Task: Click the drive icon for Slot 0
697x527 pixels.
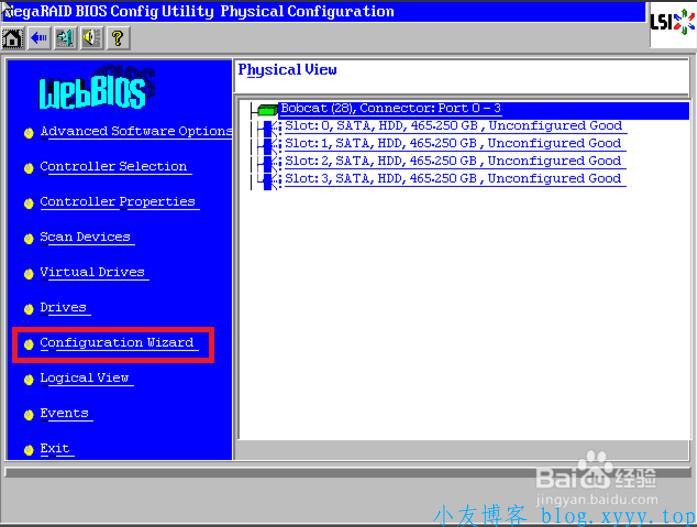Action: [269, 127]
